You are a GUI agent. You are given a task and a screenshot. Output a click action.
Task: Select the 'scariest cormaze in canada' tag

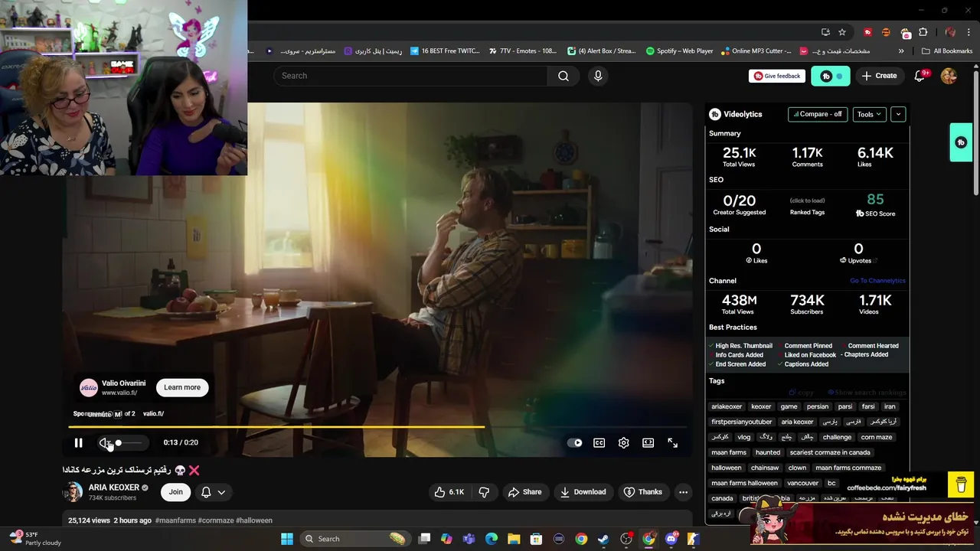(x=830, y=452)
